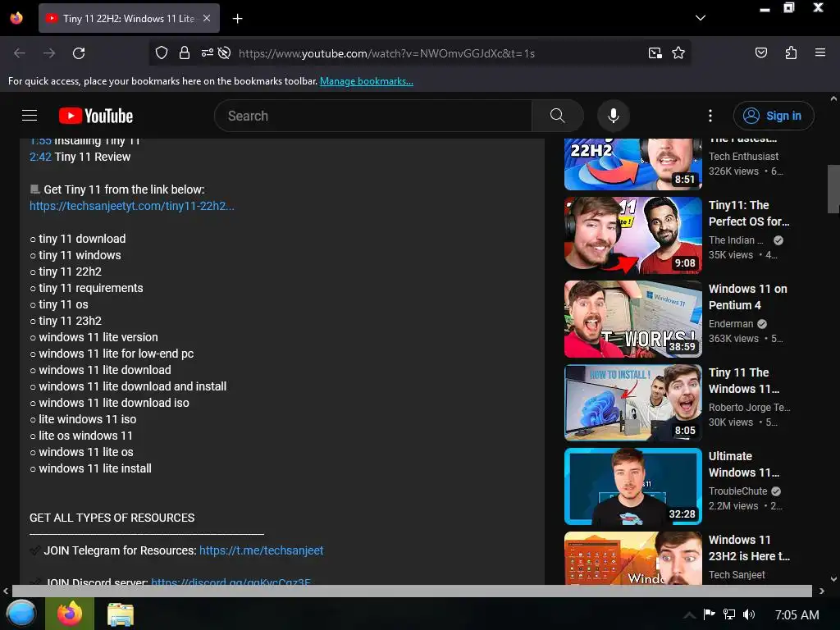Image resolution: width=840 pixels, height=630 pixels.
Task: Click the browser forward arrow
Action: tap(49, 53)
